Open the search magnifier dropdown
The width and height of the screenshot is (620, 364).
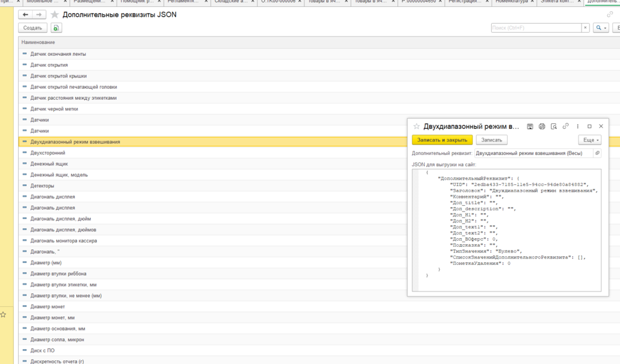point(601,28)
